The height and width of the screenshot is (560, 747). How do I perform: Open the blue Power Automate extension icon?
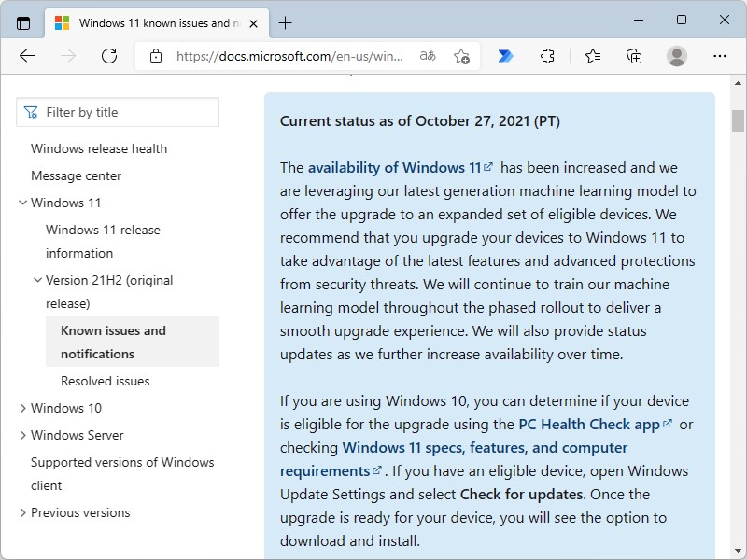(504, 56)
